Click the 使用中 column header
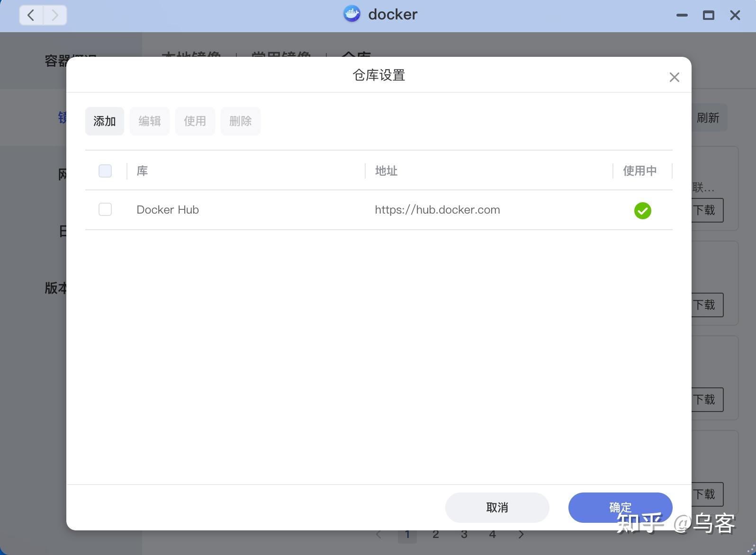 640,171
